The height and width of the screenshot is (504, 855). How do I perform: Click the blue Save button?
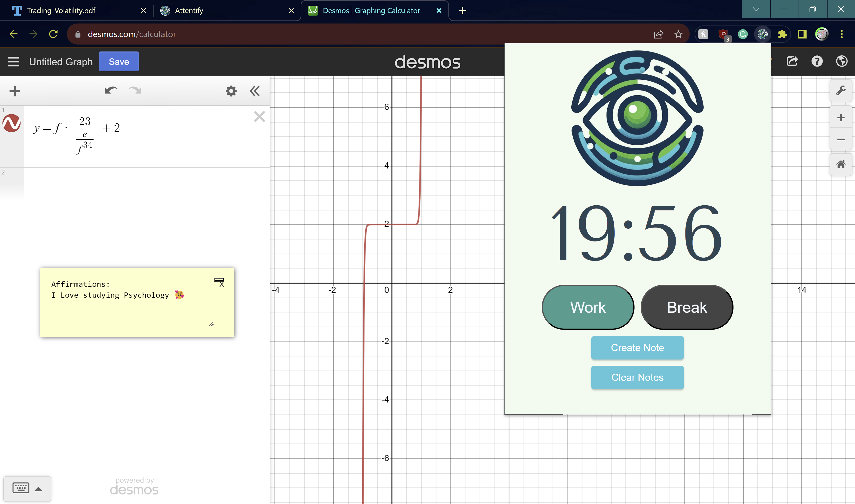pos(119,61)
